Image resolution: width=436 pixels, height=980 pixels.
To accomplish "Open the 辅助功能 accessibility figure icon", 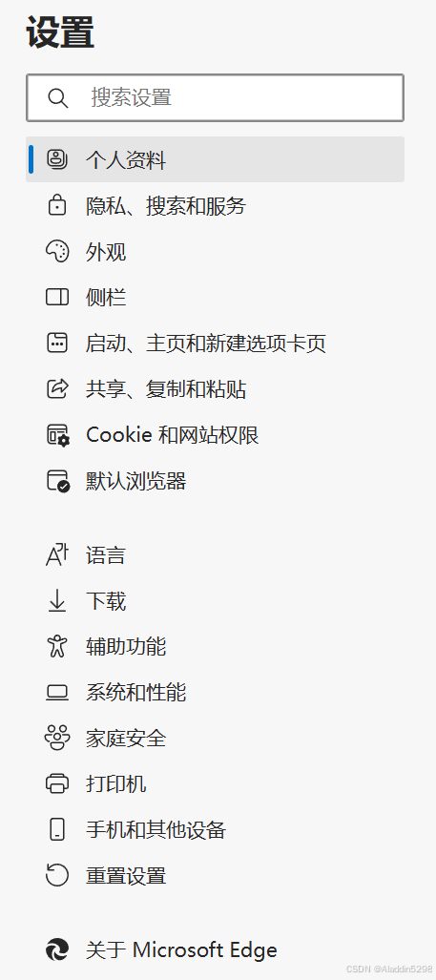I will (57, 646).
